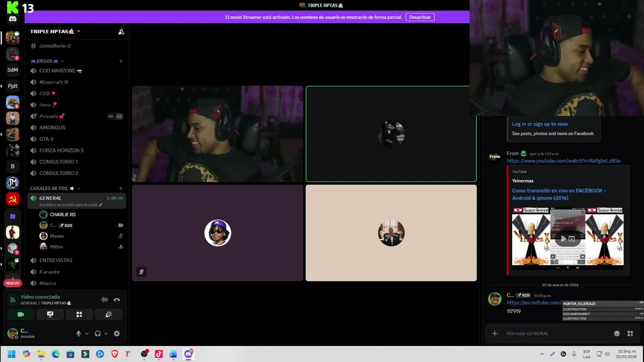This screenshot has height=362, width=644.
Task: Select the red hammer-and-sickle server icon
Action: (13, 199)
